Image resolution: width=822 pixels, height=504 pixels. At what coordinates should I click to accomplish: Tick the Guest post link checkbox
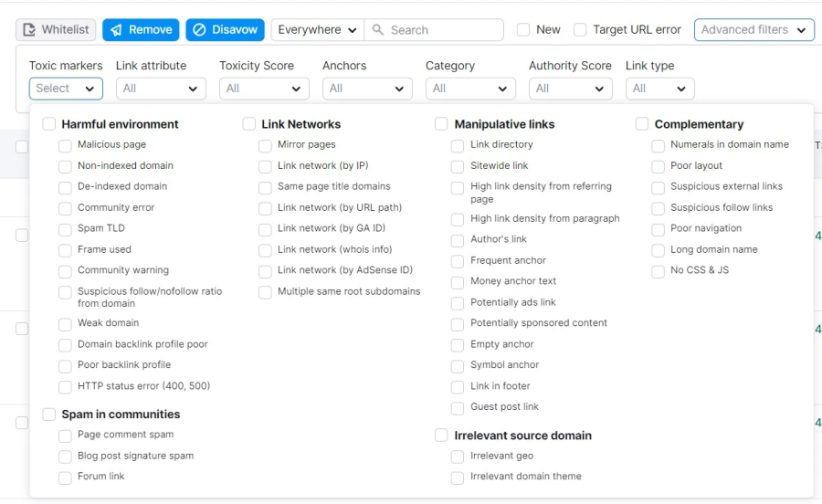pyautogui.click(x=458, y=408)
